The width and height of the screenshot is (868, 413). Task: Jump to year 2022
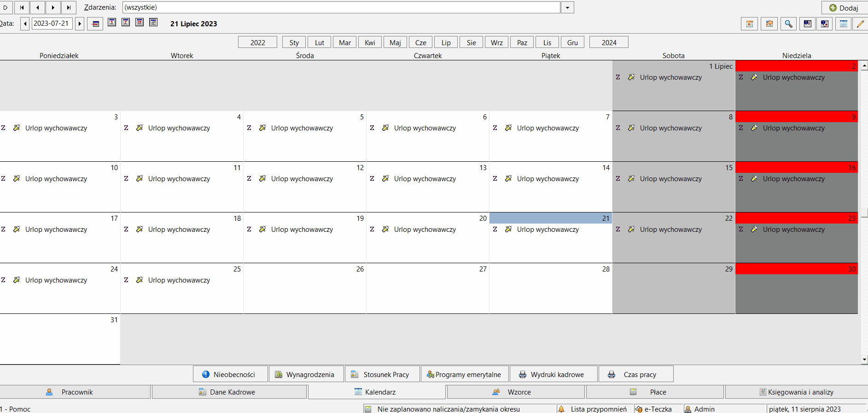tap(257, 42)
